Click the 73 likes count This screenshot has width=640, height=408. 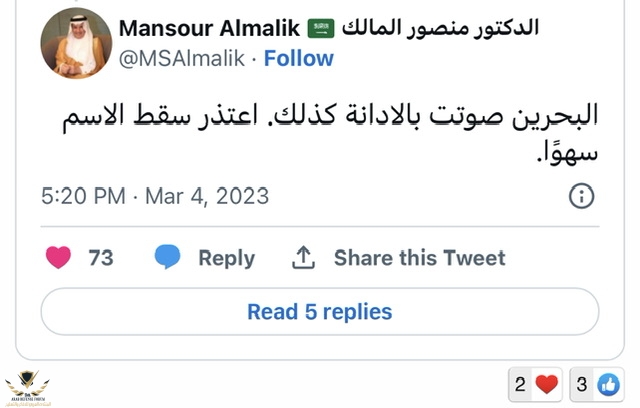100,257
